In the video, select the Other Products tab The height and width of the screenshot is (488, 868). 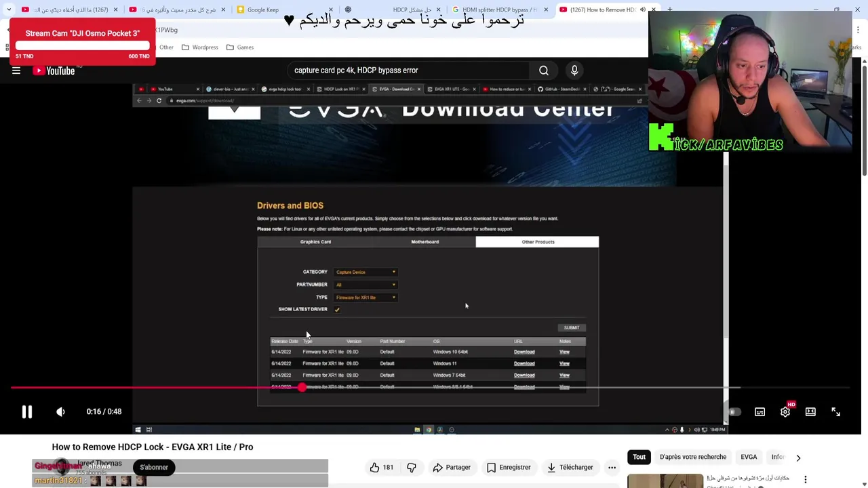point(538,242)
